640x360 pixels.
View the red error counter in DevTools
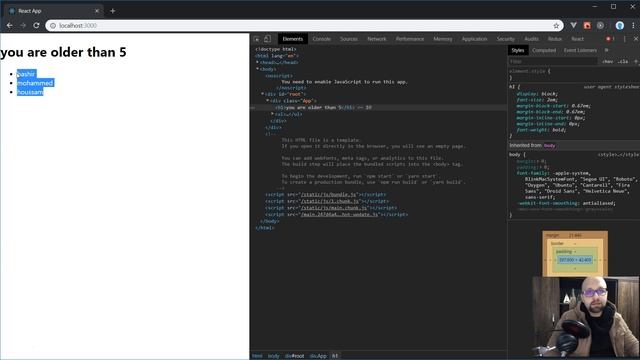[610, 39]
